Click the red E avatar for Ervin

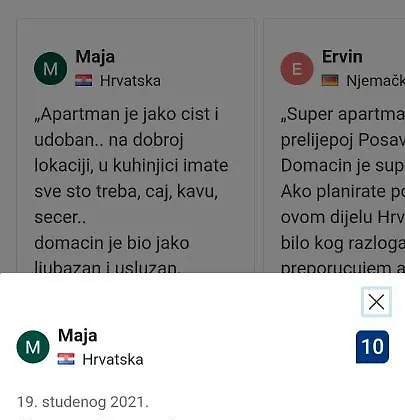point(297,68)
